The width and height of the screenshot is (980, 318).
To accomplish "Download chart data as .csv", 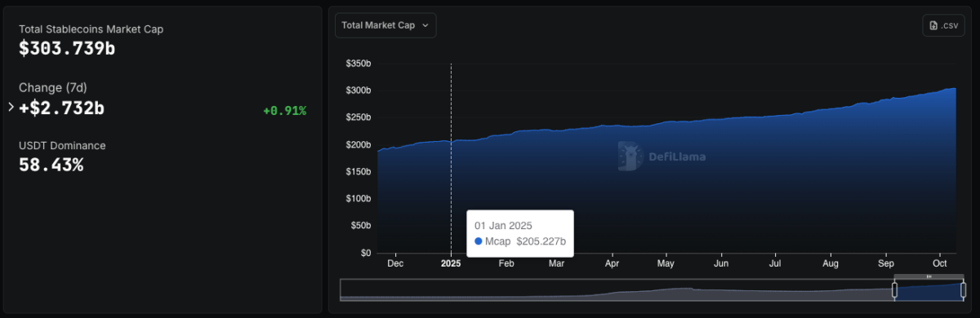I will point(943,25).
